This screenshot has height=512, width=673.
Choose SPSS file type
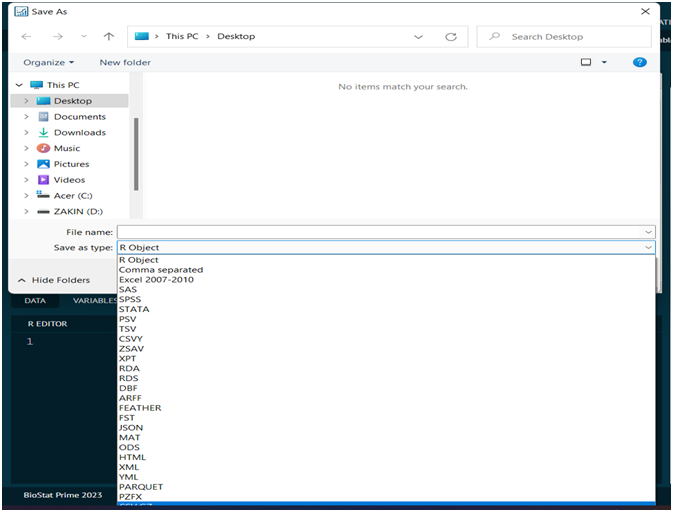click(x=386, y=300)
